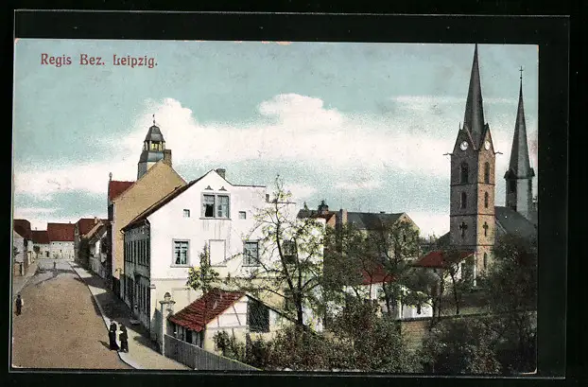The image size is (588, 387).
Task: Select the white gabled house's attic window
Action: [x=216, y=205]
